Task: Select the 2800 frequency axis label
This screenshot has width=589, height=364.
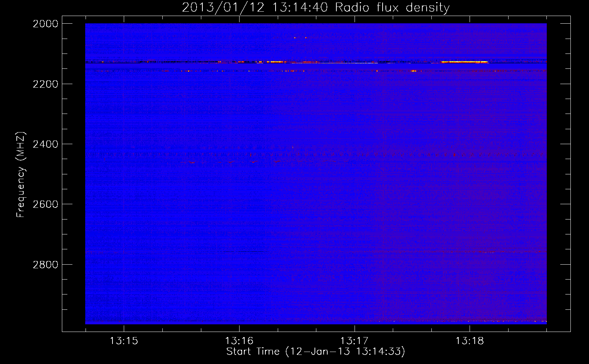Action: point(46,265)
